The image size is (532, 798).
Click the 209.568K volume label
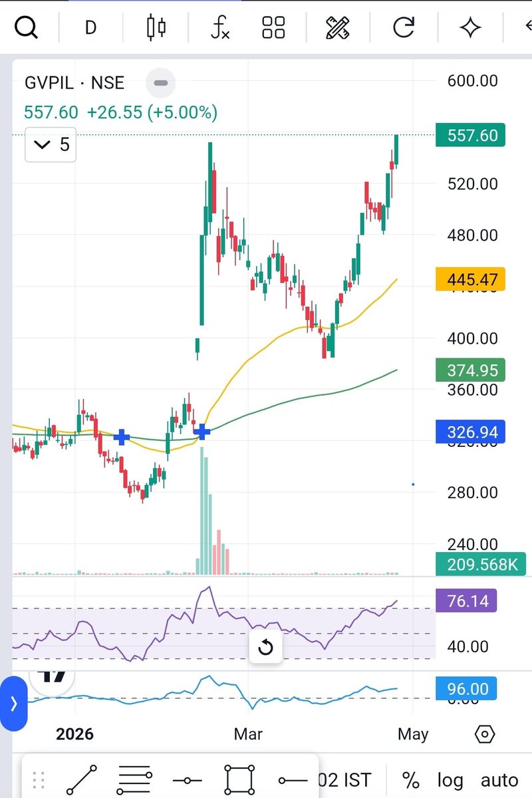pos(480,565)
